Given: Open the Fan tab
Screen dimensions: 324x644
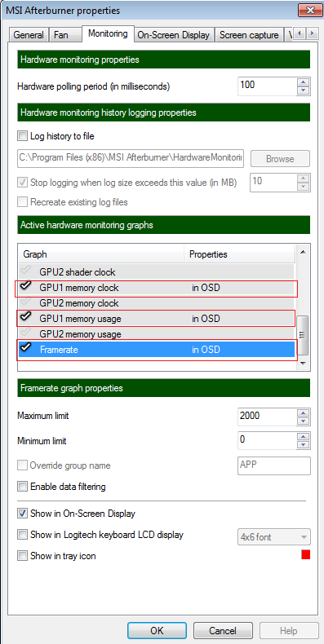Looking at the screenshot, I should 61,35.
